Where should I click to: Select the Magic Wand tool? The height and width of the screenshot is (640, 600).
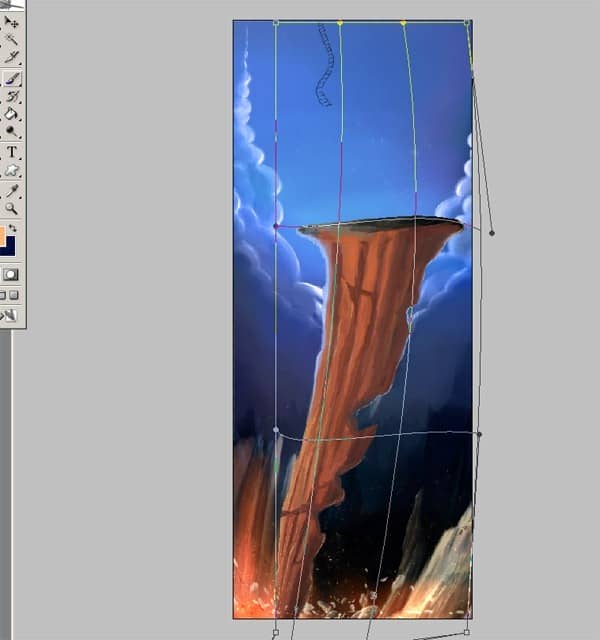pos(11,40)
